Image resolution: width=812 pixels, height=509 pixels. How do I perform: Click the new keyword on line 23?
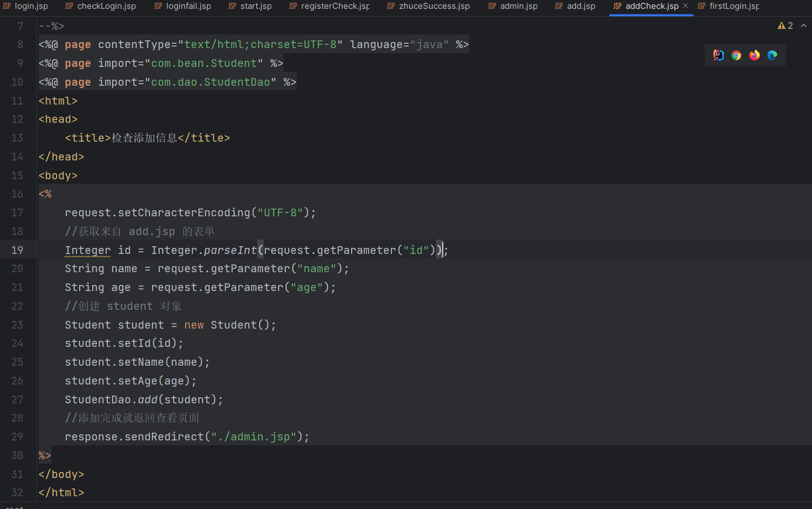click(194, 325)
